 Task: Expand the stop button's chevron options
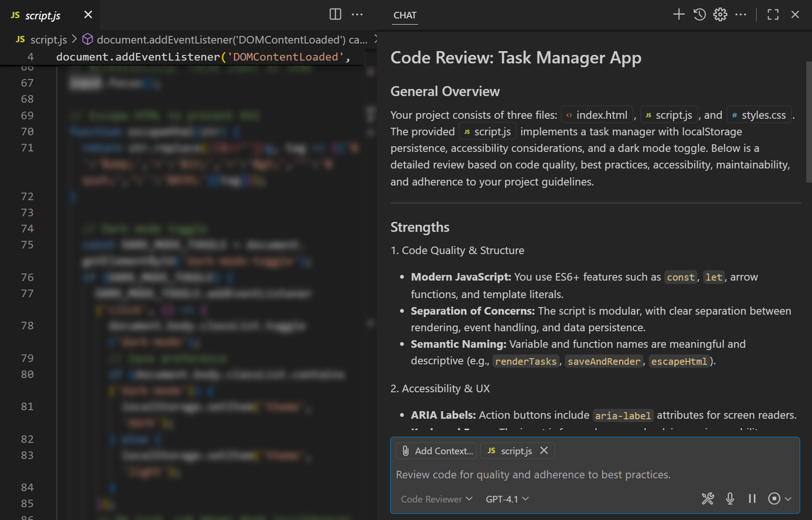coord(787,499)
